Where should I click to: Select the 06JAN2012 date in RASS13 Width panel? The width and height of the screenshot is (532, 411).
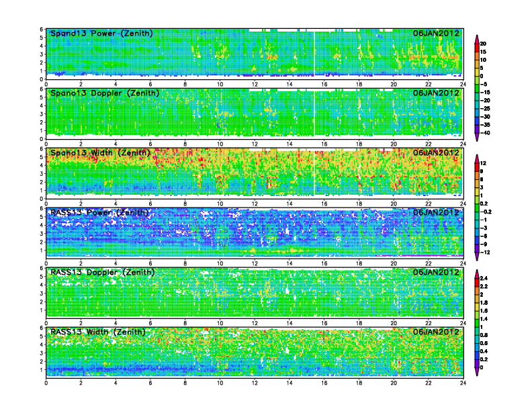436,332
